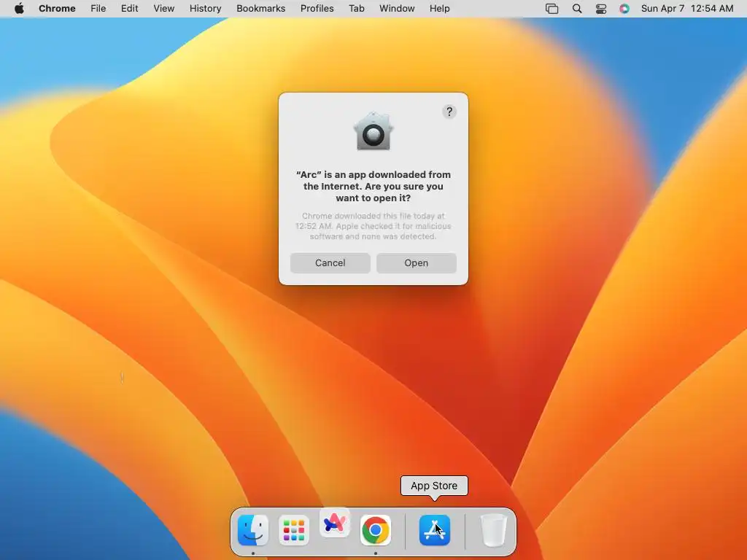Open the Window menu
The image size is (747, 560).
[397, 9]
